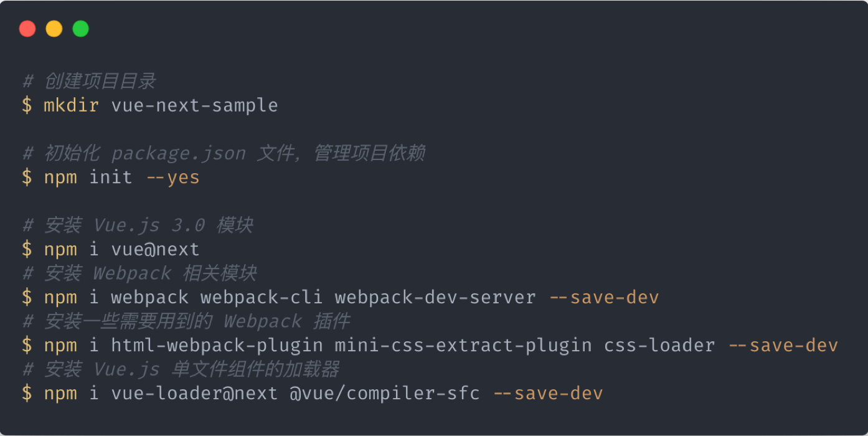Click mini-css-extract-plugin package name

463,345
